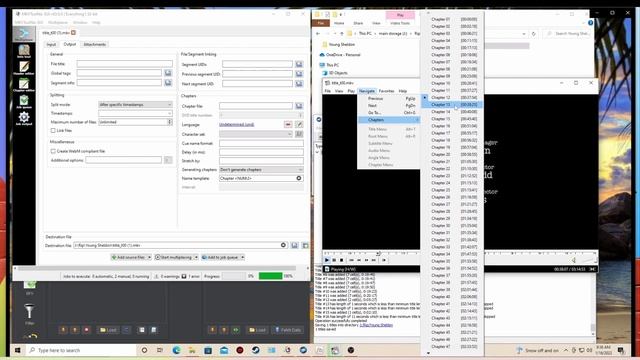
Task: Click the media player volume speaker icon
Action: click(x=573, y=260)
